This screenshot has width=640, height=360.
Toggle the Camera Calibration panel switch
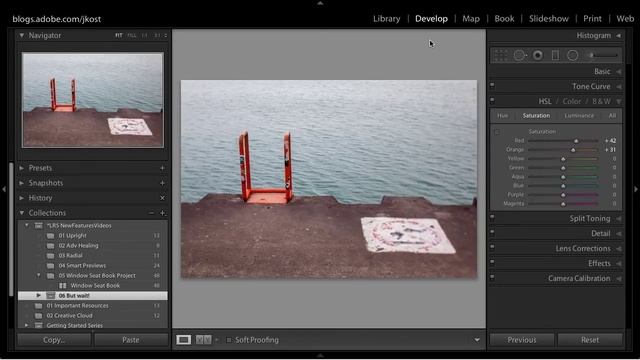pos(492,277)
